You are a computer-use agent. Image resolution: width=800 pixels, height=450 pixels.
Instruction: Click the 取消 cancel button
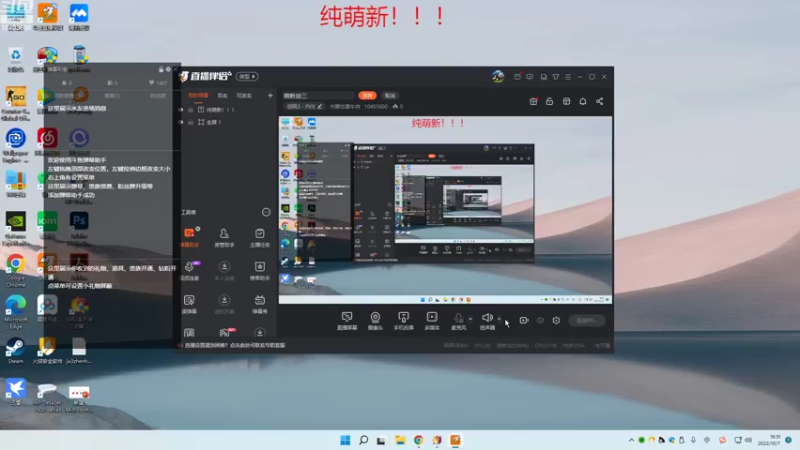click(390, 95)
